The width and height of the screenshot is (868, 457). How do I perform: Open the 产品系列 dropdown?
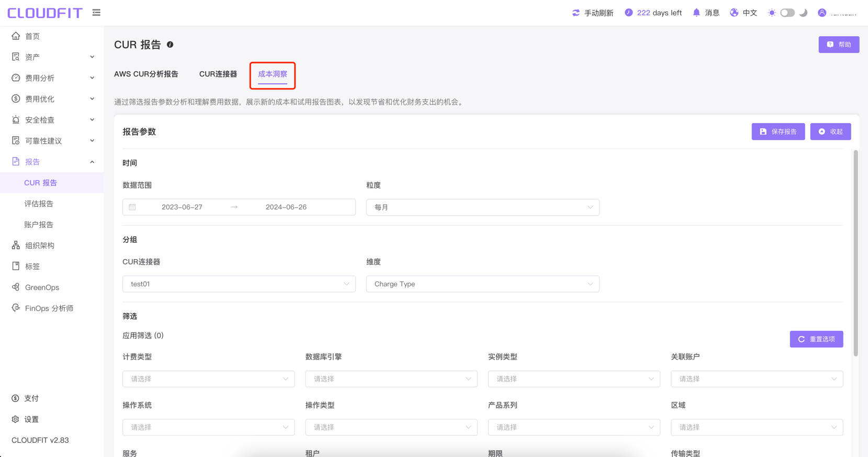[574, 427]
